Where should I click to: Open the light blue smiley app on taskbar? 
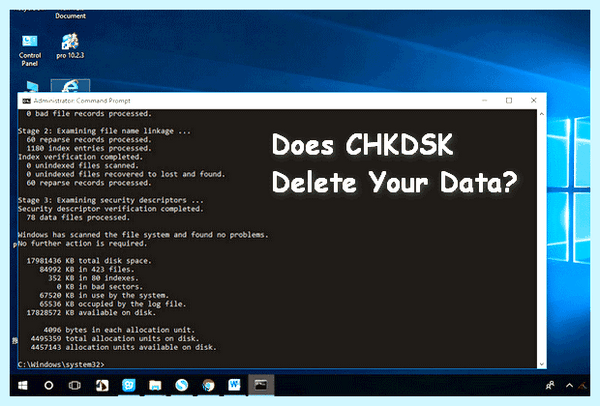pyautogui.click(x=129, y=385)
